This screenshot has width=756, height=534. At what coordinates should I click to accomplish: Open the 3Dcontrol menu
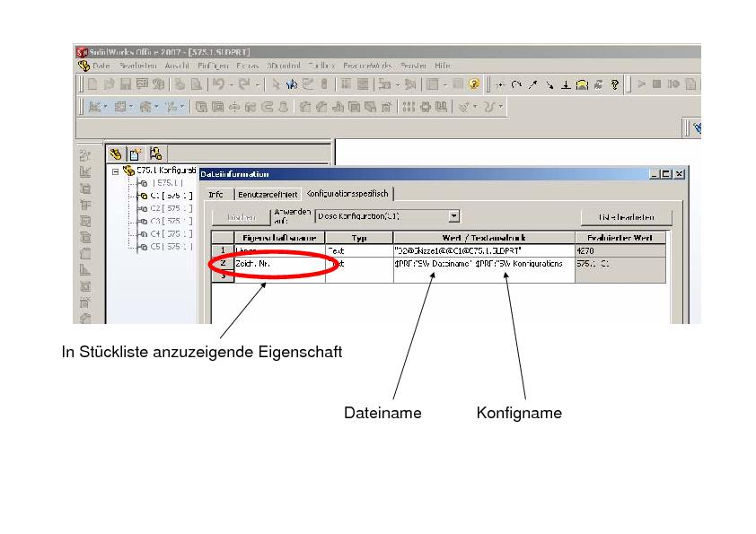pyautogui.click(x=284, y=66)
